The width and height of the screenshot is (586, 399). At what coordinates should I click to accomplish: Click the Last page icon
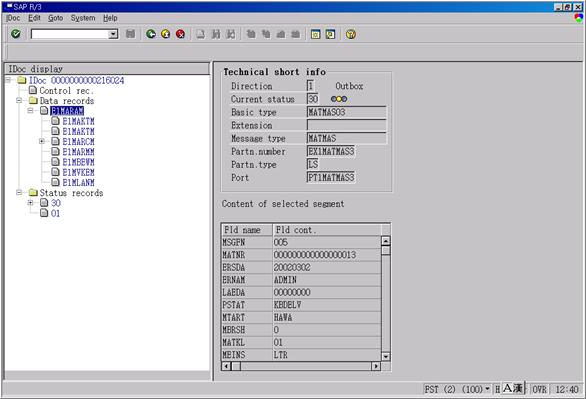click(x=295, y=34)
